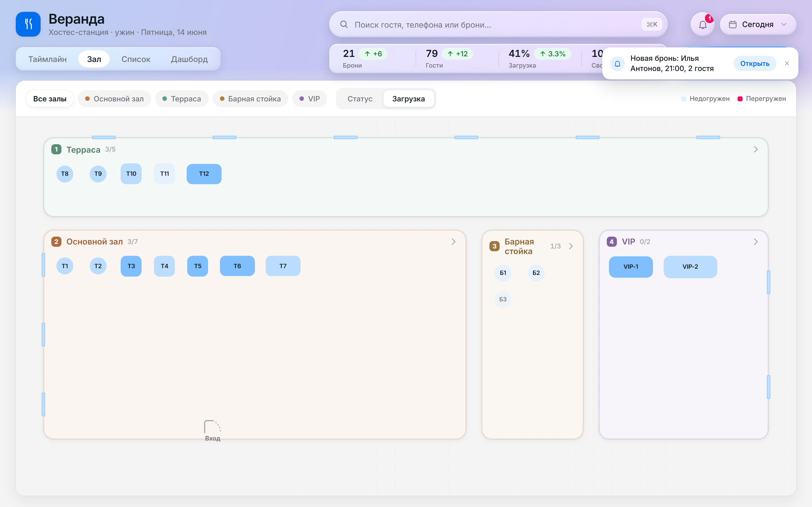Screen dimensions: 812x507
Task: Click the search magnifier icon
Action: [344, 25]
